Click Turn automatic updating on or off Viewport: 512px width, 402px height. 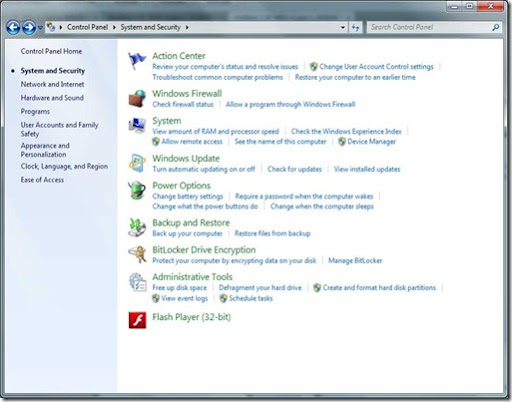point(204,169)
